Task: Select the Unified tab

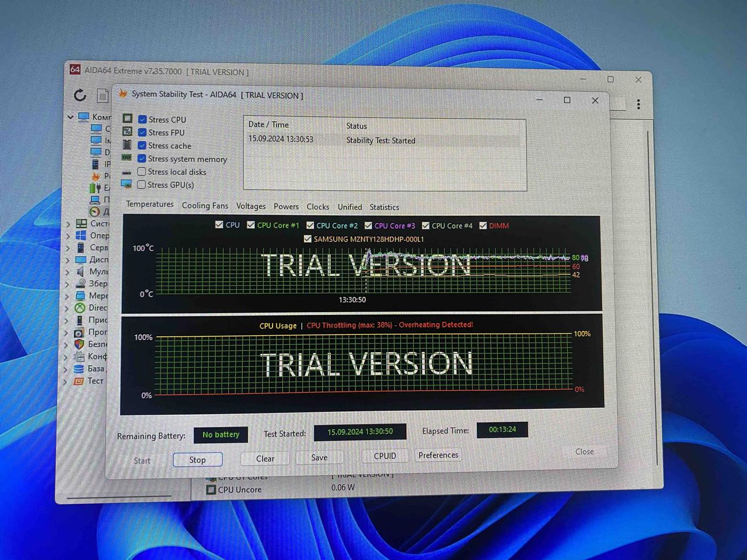Action: point(350,207)
